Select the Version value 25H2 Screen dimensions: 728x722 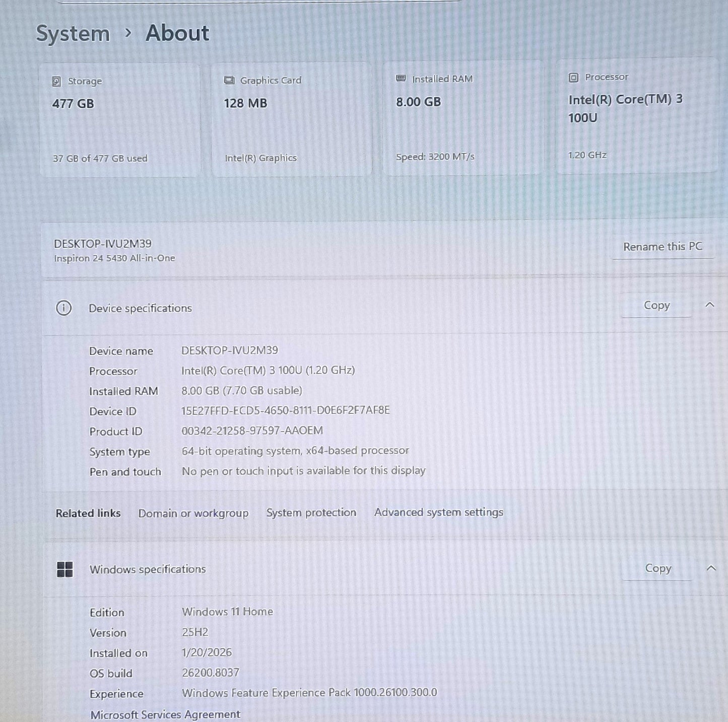point(195,632)
